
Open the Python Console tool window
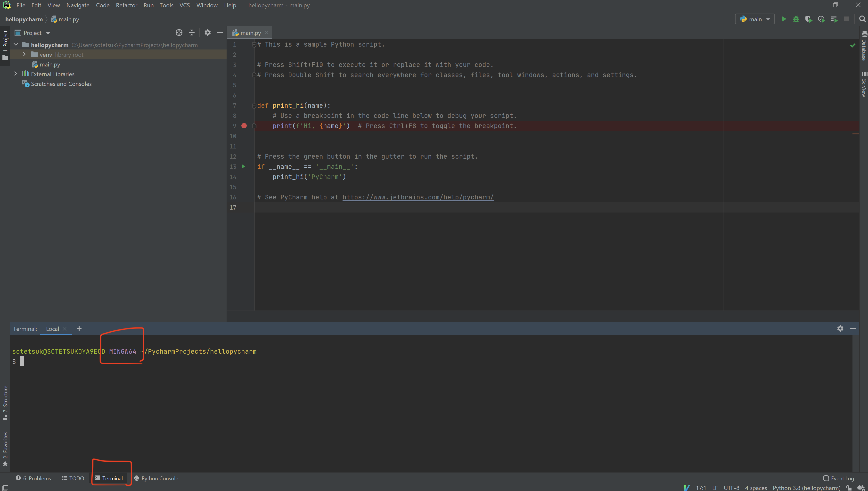tap(156, 478)
